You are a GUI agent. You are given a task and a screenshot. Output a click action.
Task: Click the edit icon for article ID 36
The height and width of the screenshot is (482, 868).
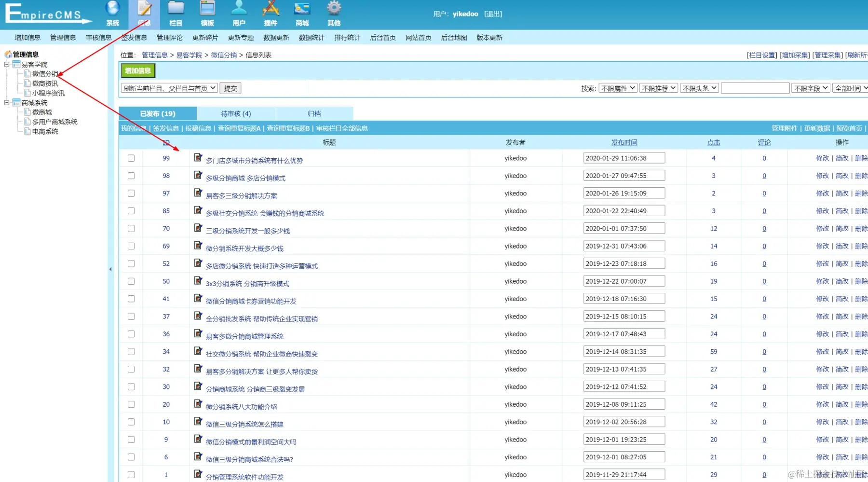pyautogui.click(x=198, y=333)
